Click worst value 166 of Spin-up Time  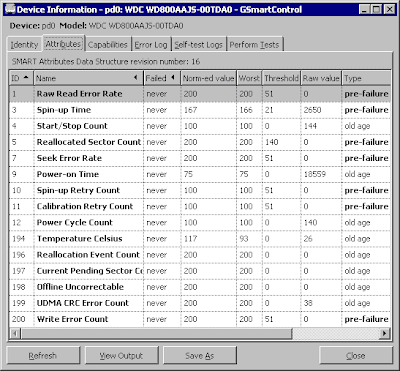click(x=246, y=110)
